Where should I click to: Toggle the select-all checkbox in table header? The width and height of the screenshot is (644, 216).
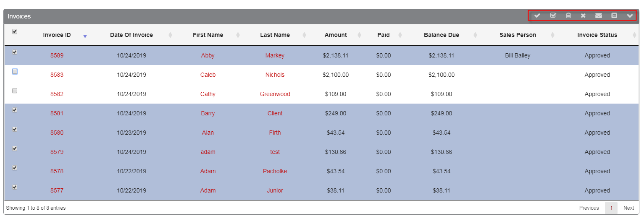pos(15,31)
